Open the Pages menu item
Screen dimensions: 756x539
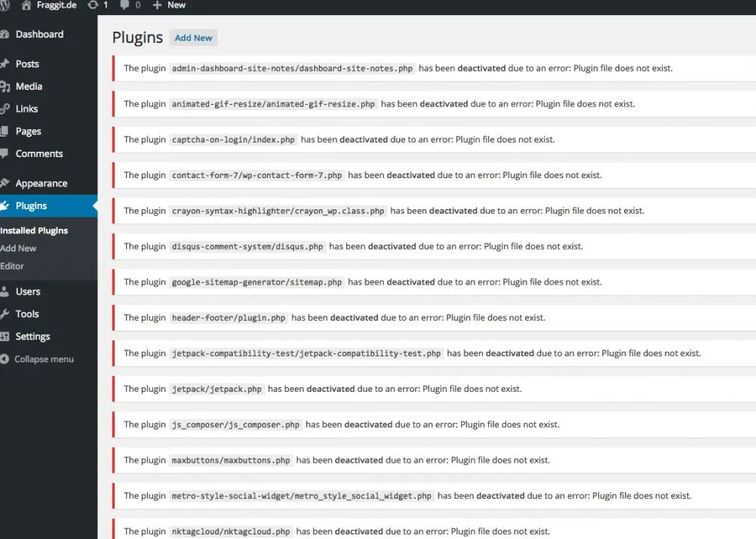[29, 131]
